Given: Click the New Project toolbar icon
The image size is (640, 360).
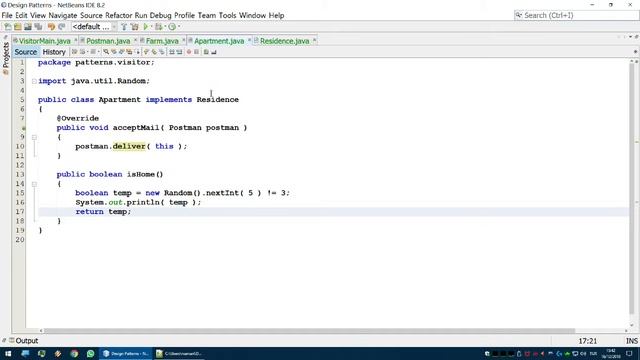Looking at the screenshot, I should coord(18,27).
